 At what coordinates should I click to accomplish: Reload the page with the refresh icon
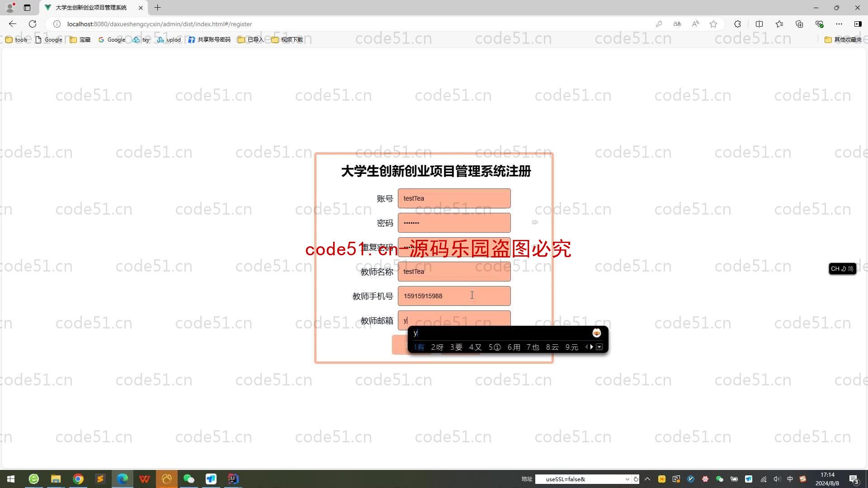click(33, 24)
